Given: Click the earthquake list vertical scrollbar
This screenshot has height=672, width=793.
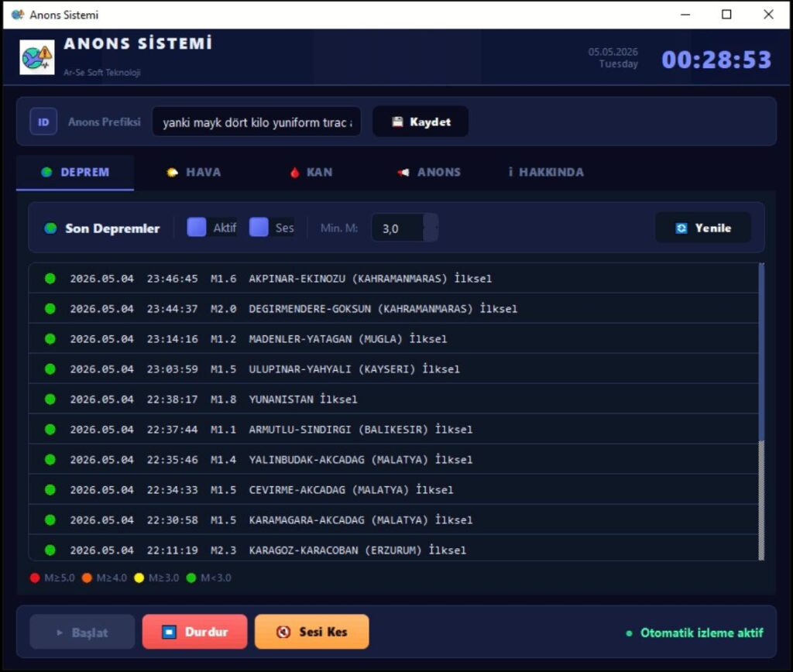Looking at the screenshot, I should pos(761,412).
